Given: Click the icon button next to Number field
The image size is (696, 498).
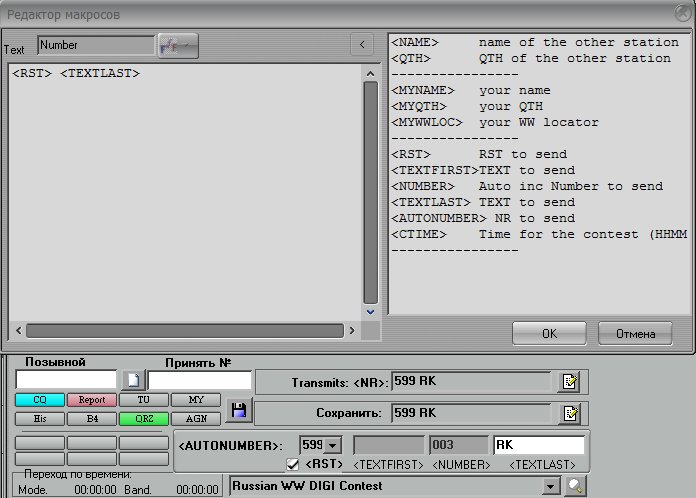Looking at the screenshot, I should click(178, 45).
